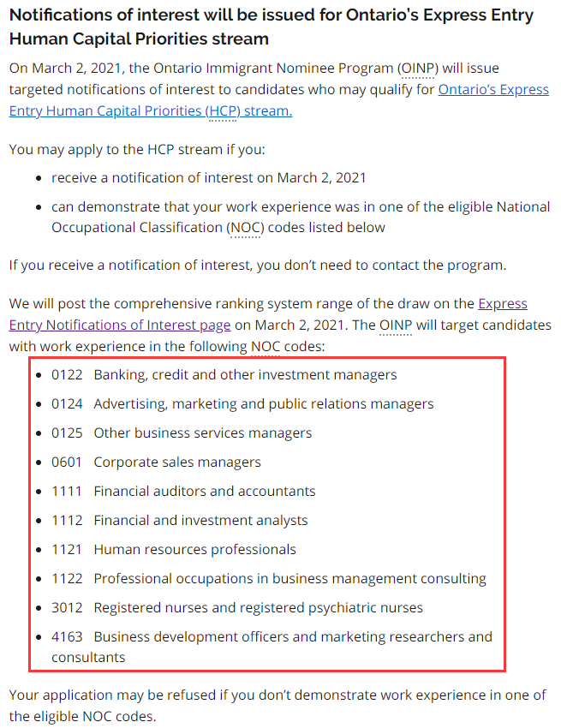561x728 pixels.
Task: Click the "Your application may be refused" paragraph
Action: click(x=278, y=705)
